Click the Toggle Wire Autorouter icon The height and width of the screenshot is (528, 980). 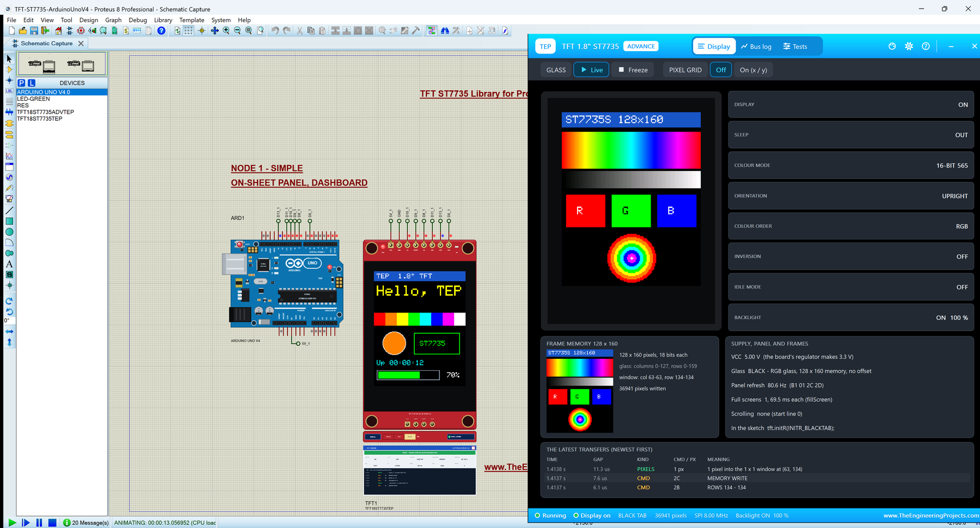coord(431,31)
